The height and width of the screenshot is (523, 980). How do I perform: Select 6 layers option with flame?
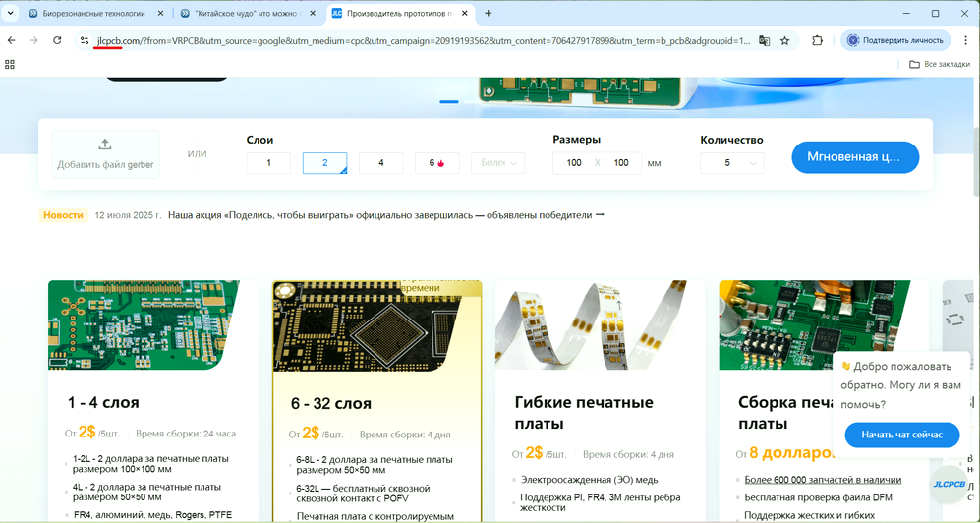437,163
